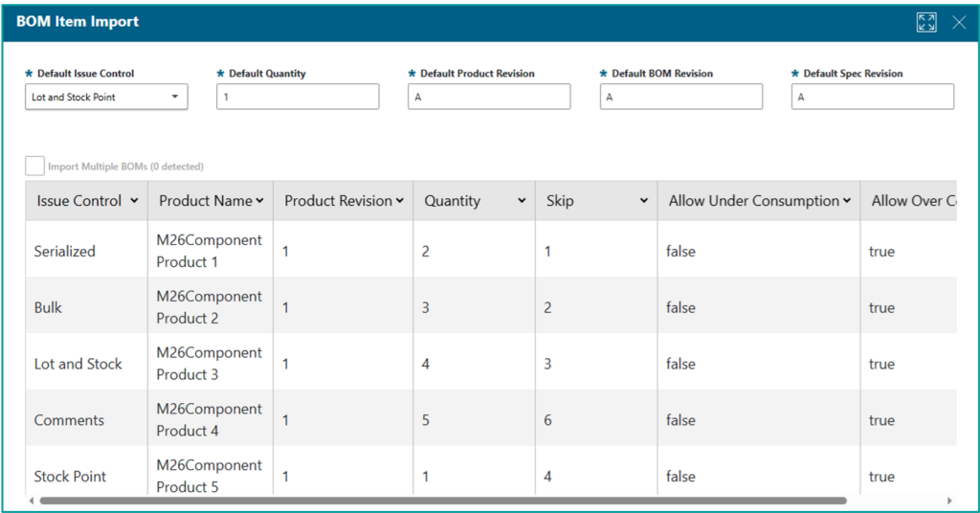Expand the Product Name column menu

(259, 201)
